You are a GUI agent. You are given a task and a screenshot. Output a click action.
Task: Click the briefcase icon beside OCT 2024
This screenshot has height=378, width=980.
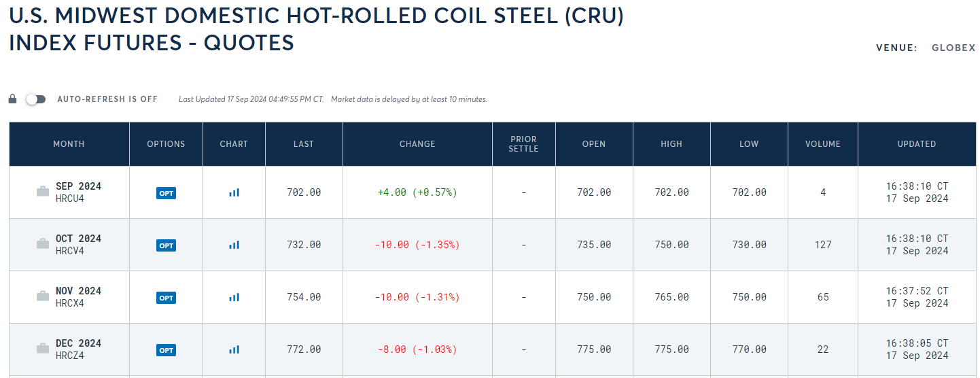[43, 244]
